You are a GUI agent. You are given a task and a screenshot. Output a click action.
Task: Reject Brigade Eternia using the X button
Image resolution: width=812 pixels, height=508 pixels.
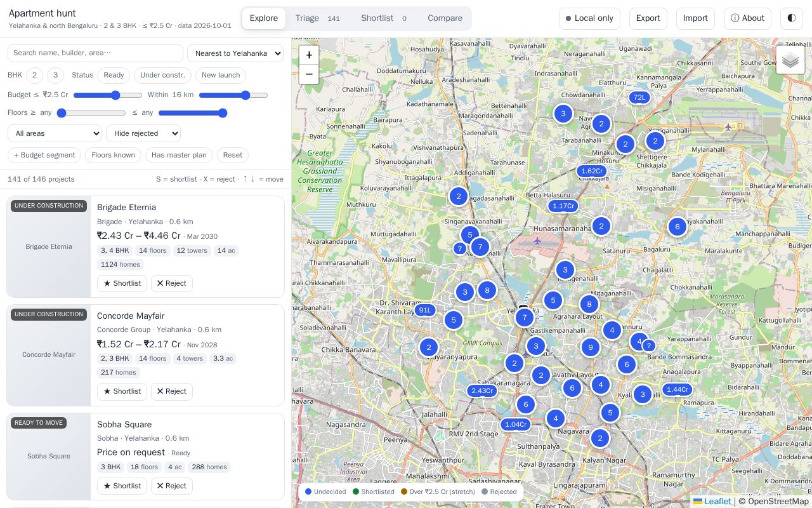point(171,283)
